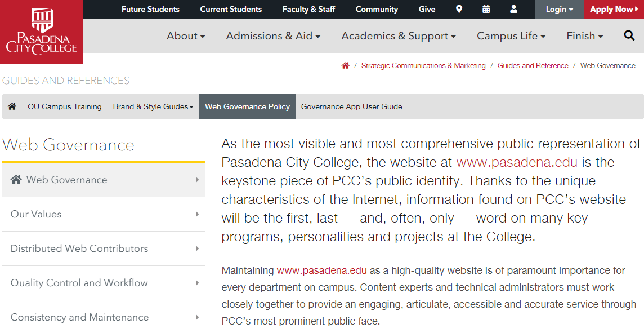This screenshot has height=333, width=644.
Task: Open the Campus Life dropdown
Action: [x=510, y=36]
